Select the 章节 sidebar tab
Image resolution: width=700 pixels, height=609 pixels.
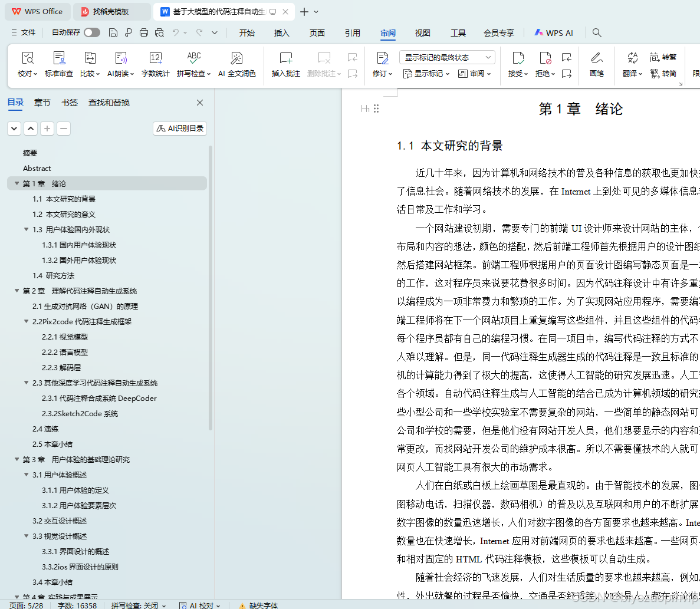click(42, 102)
